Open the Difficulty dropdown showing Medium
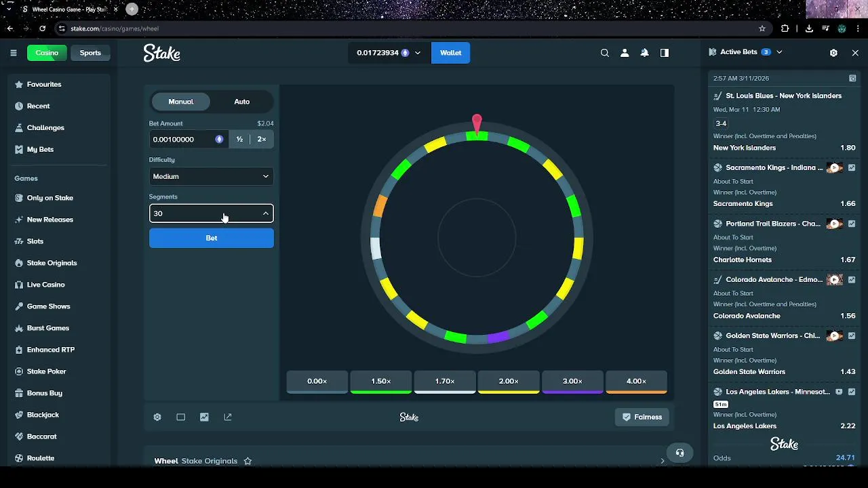Screen dimensions: 868x488 click(212, 176)
